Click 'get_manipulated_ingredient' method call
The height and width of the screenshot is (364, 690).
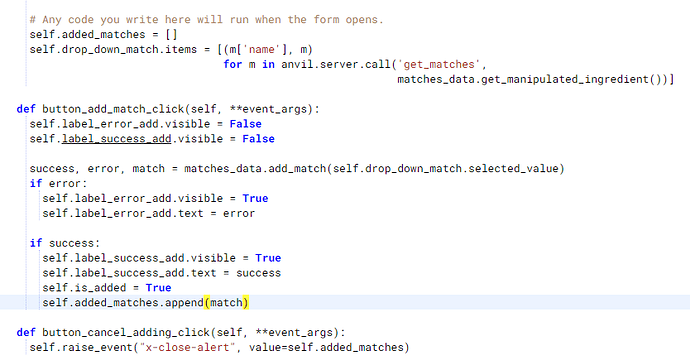pyautogui.click(x=565, y=80)
